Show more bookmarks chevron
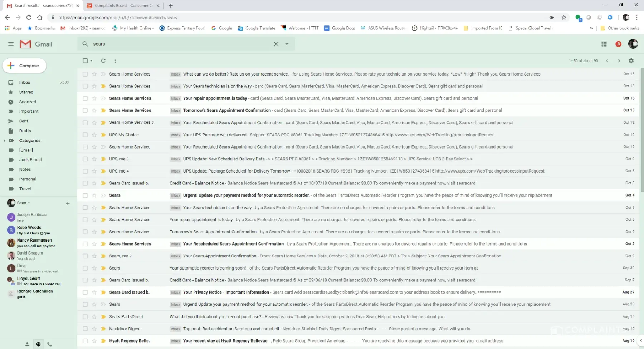The image size is (644, 349). coord(591,28)
